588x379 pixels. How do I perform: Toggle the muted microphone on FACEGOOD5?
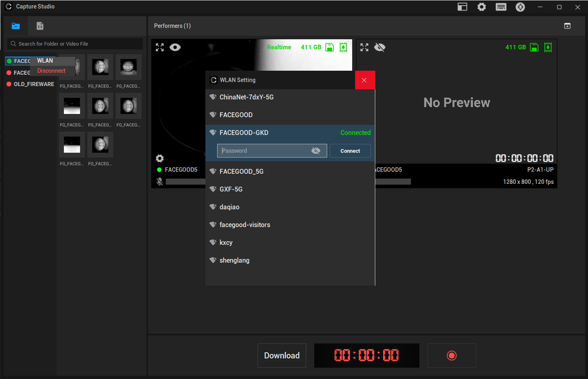(x=159, y=182)
